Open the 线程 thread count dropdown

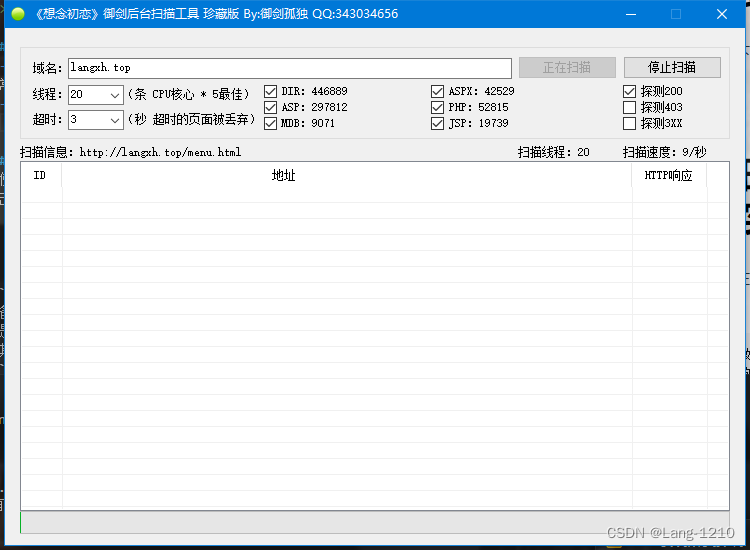(115, 95)
